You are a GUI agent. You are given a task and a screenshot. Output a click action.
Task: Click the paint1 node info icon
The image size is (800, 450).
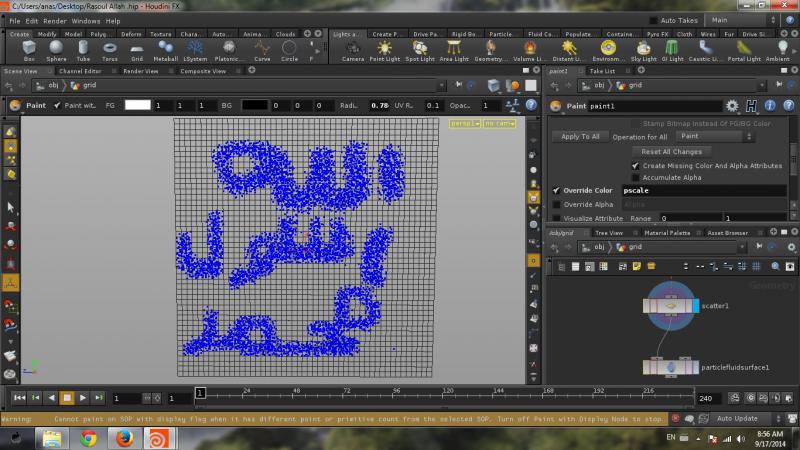click(770, 106)
